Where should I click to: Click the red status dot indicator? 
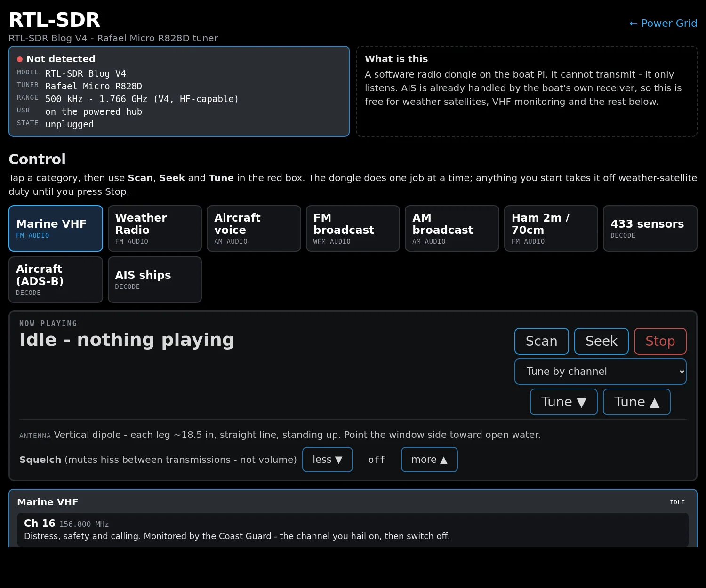coord(20,59)
